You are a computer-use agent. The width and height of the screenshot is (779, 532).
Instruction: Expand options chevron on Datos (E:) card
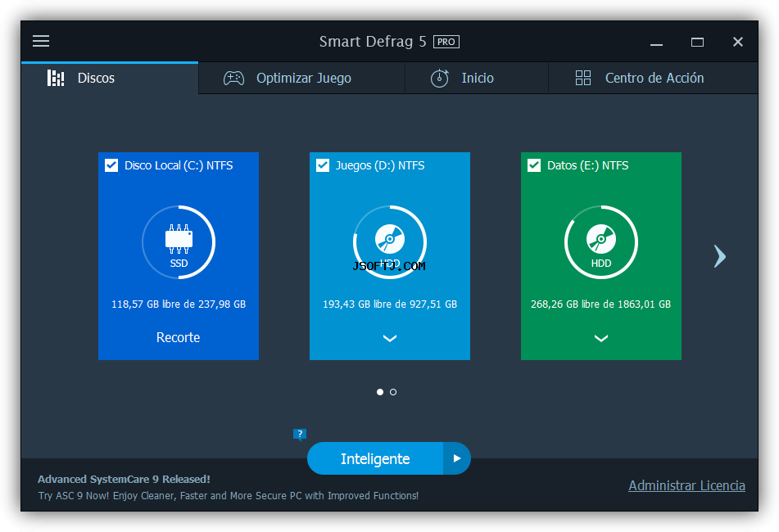601,339
